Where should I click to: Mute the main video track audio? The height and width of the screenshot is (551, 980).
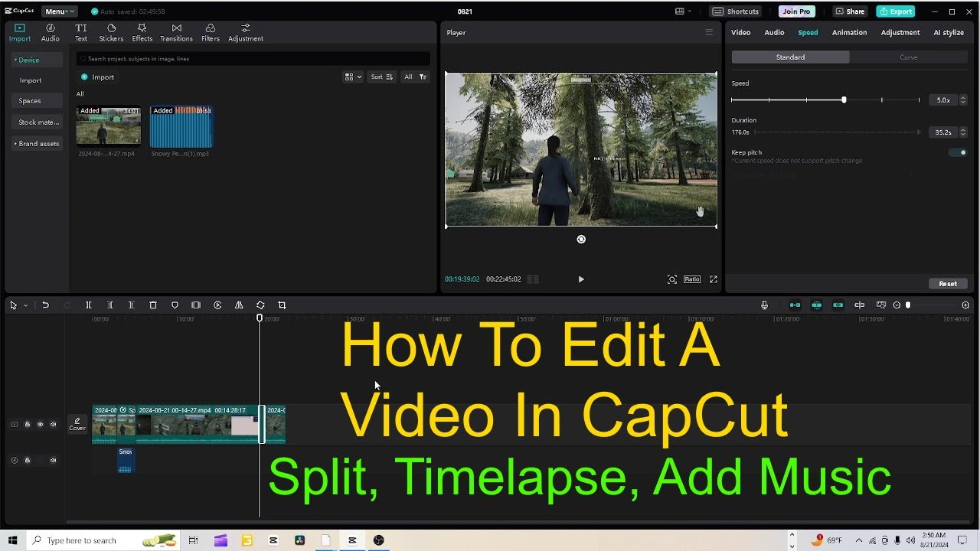[x=54, y=424]
